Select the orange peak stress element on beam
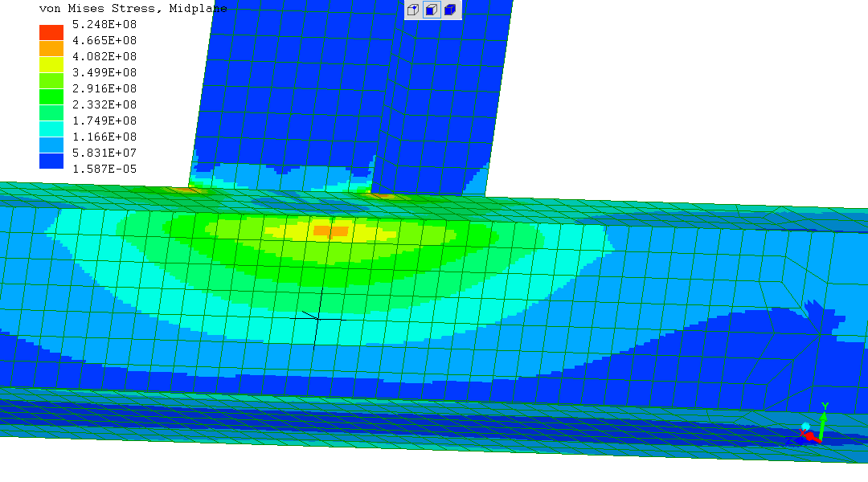The width and height of the screenshot is (868, 482). 330,231
